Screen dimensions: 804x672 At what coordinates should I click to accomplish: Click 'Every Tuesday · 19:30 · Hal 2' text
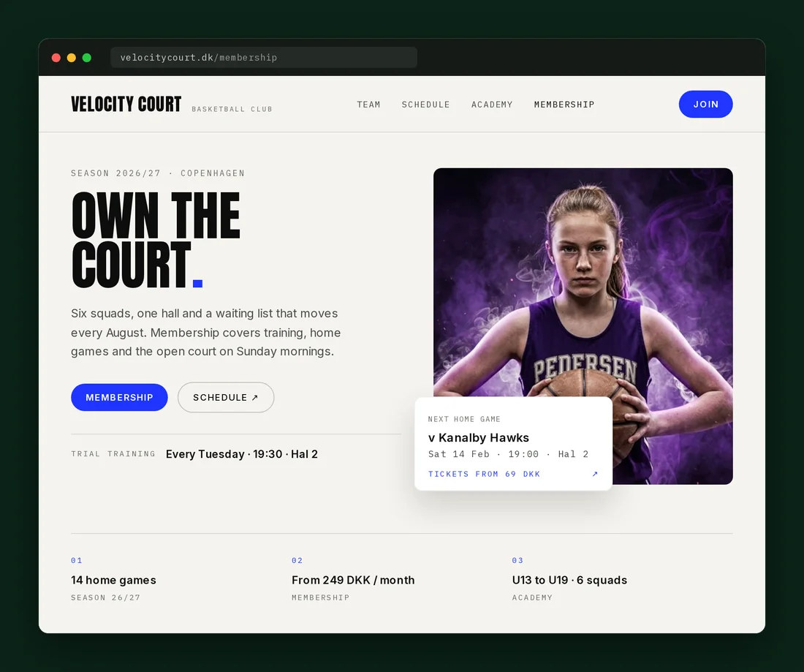point(241,454)
